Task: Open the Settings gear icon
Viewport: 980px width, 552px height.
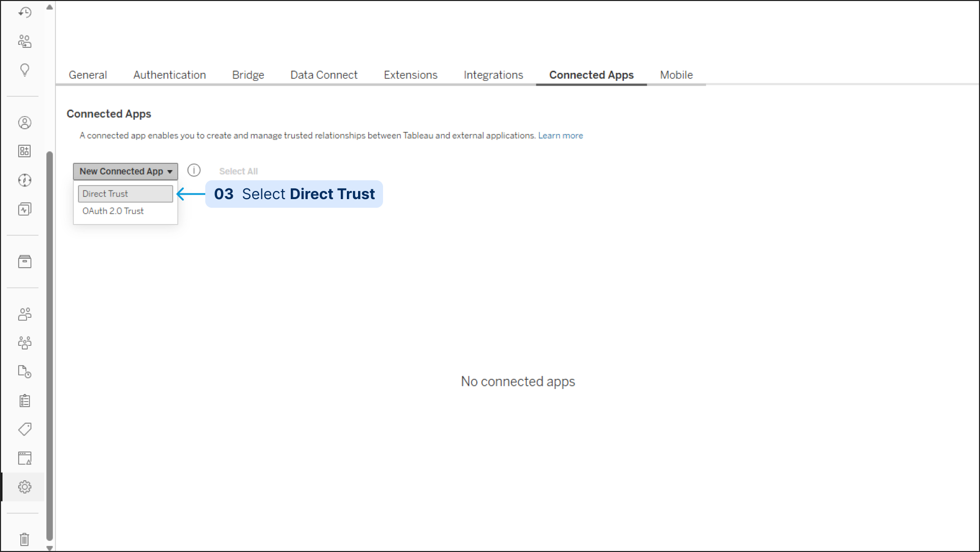Action: 24,487
